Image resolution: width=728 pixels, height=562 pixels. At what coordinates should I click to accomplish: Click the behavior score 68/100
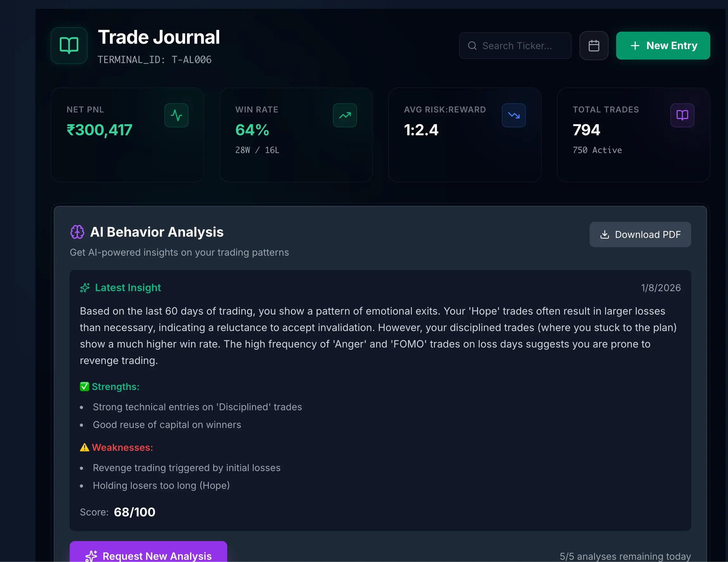pyautogui.click(x=134, y=512)
